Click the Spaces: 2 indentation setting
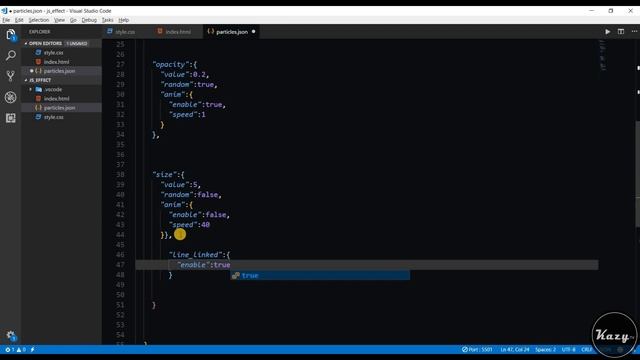Viewport: 640px width, 360px height. pos(545,350)
